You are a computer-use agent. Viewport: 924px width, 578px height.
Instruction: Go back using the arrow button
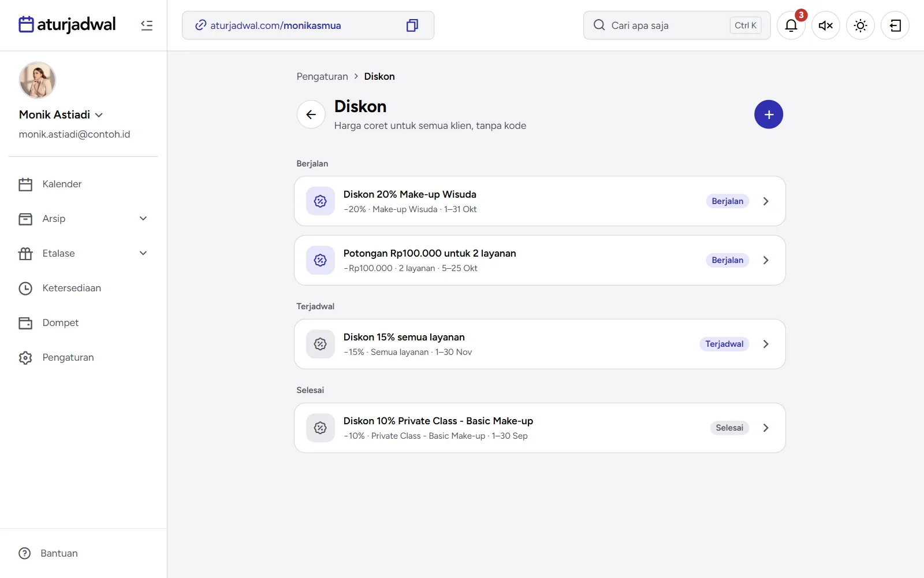click(311, 114)
